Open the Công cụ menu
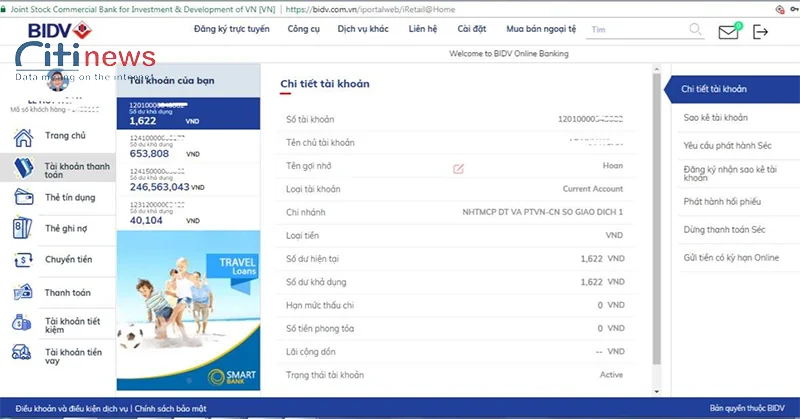The height and width of the screenshot is (419, 800). coord(304,29)
